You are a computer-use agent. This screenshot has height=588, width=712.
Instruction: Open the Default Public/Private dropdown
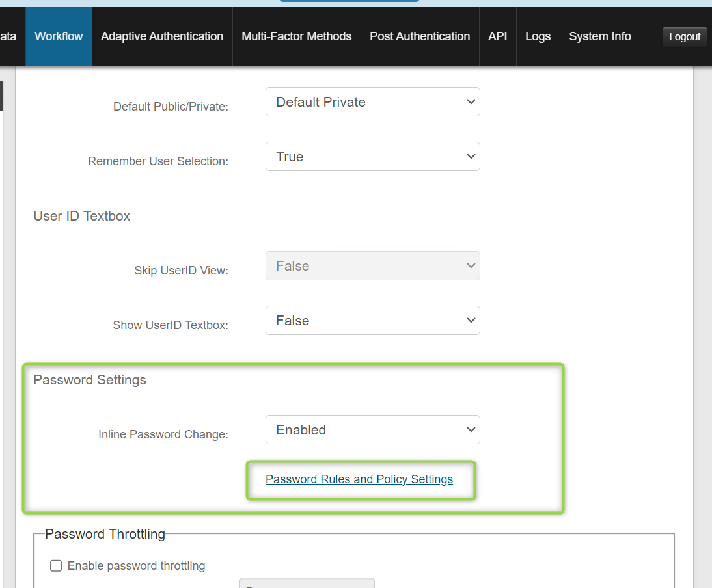pyautogui.click(x=373, y=101)
